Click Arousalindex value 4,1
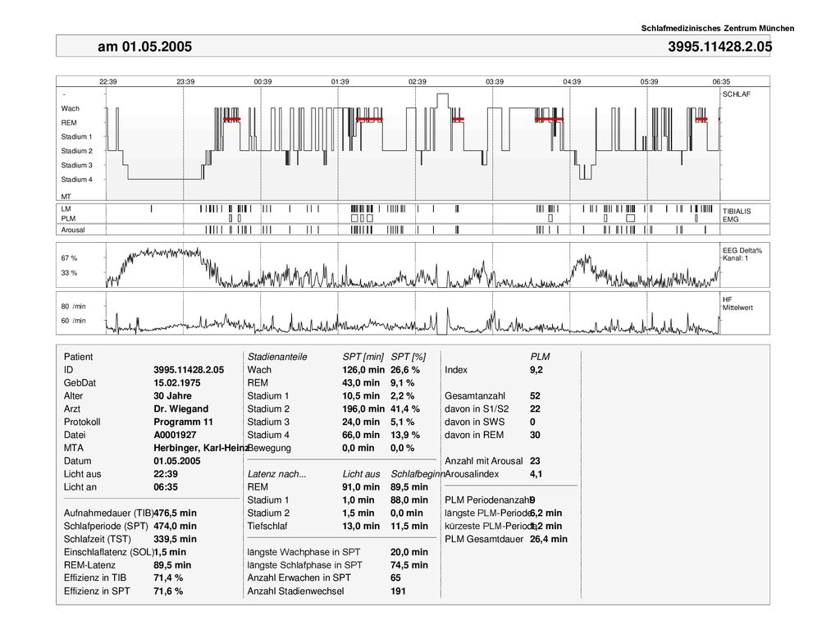The image size is (840, 630). click(536, 474)
